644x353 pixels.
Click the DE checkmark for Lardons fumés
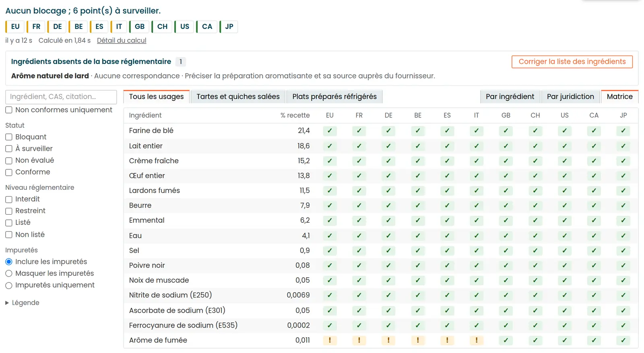388,191
